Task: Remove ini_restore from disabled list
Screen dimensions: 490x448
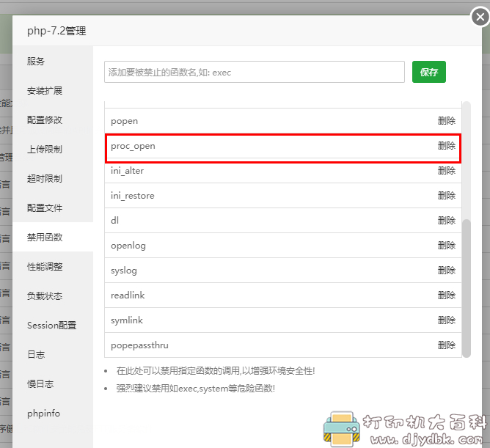Action: (446, 196)
